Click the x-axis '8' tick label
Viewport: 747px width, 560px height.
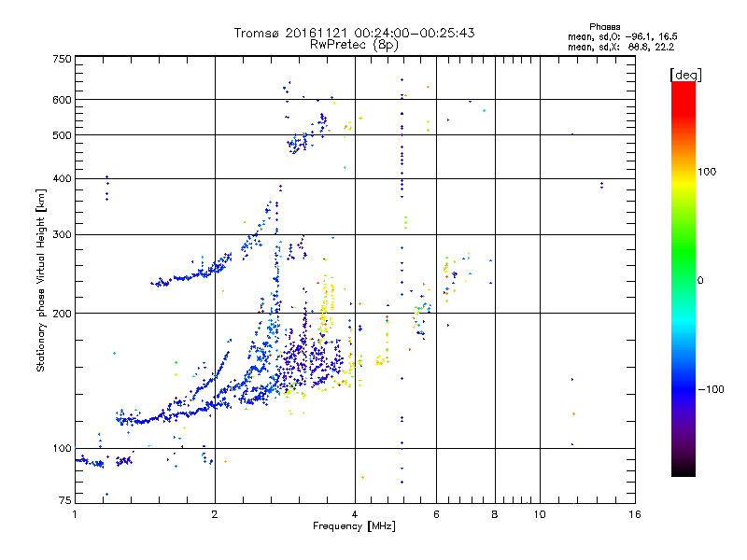(x=495, y=514)
